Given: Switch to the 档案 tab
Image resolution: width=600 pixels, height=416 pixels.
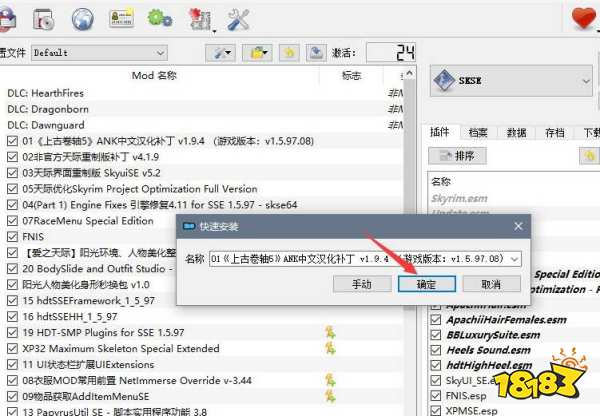Looking at the screenshot, I should (478, 133).
